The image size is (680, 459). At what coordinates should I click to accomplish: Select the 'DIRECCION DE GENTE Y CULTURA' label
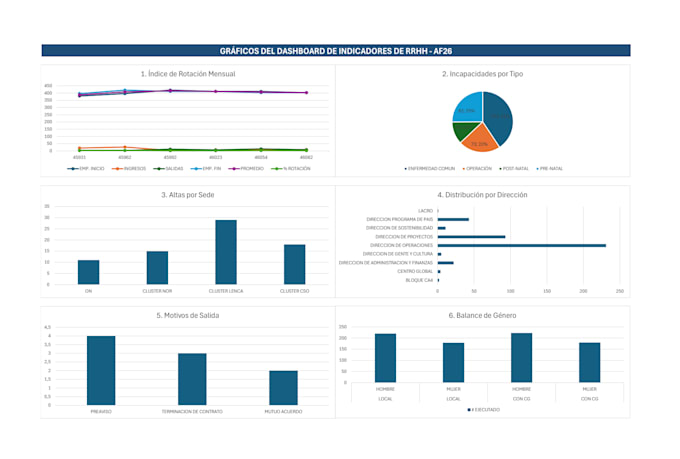pos(398,254)
